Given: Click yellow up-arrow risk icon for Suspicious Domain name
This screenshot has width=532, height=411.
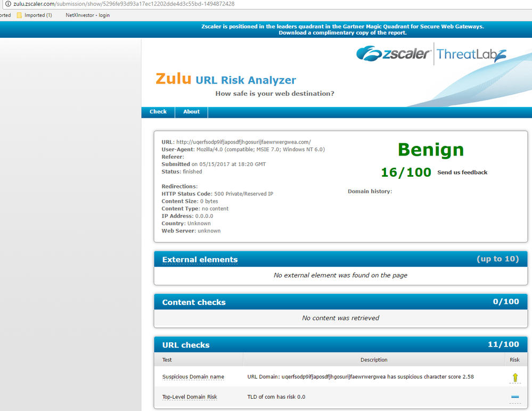Looking at the screenshot, I should (515, 377).
